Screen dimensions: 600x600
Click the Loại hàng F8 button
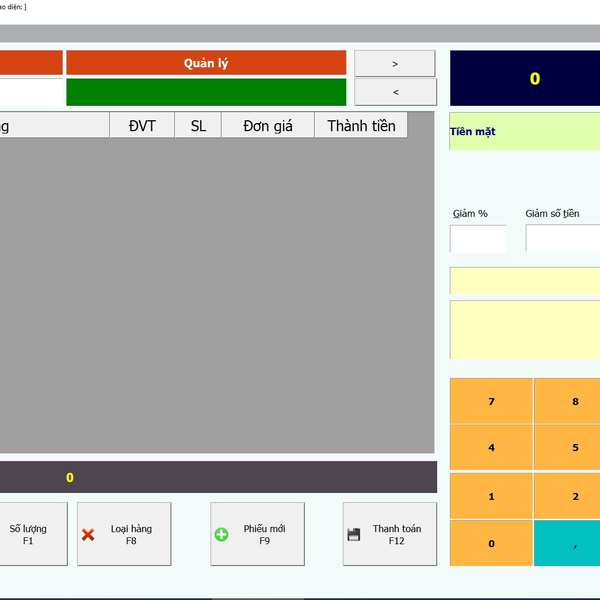click(x=124, y=534)
